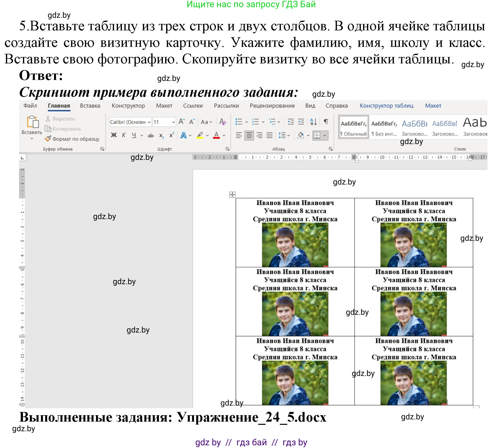503x448 pixels.
Task: Toggle paragraph marks ¶ display
Action: tap(326, 122)
